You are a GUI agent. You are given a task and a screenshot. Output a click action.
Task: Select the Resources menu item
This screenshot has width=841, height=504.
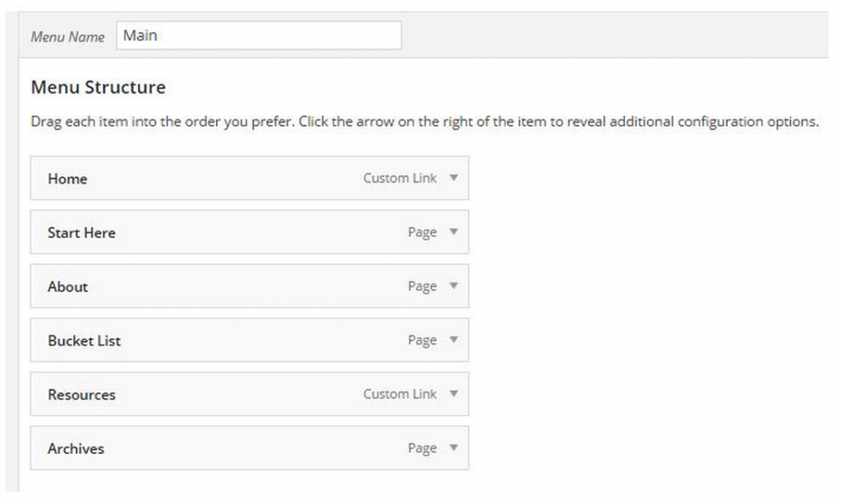coord(250,394)
